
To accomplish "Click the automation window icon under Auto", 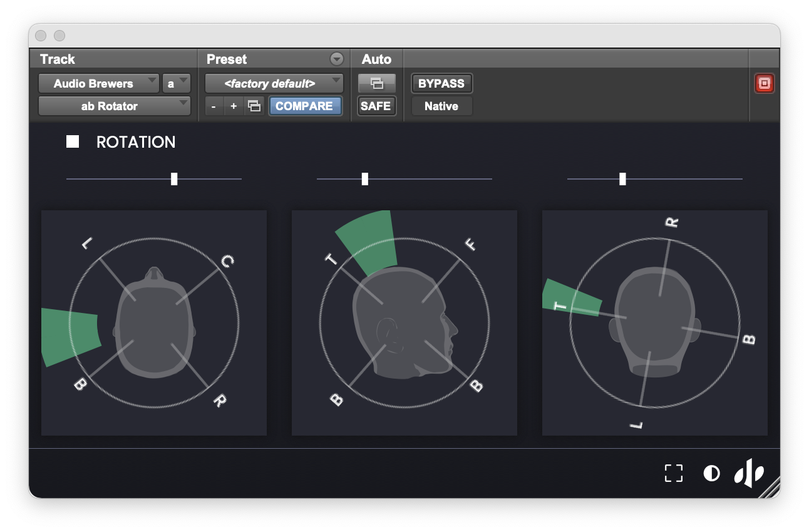I will tap(376, 83).
